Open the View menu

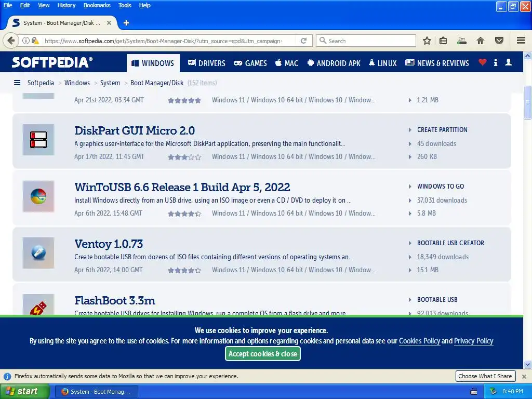tap(44, 5)
